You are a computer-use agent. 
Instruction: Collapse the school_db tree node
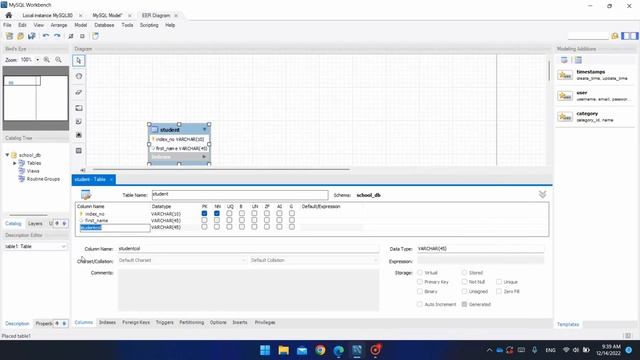pyautogui.click(x=7, y=155)
